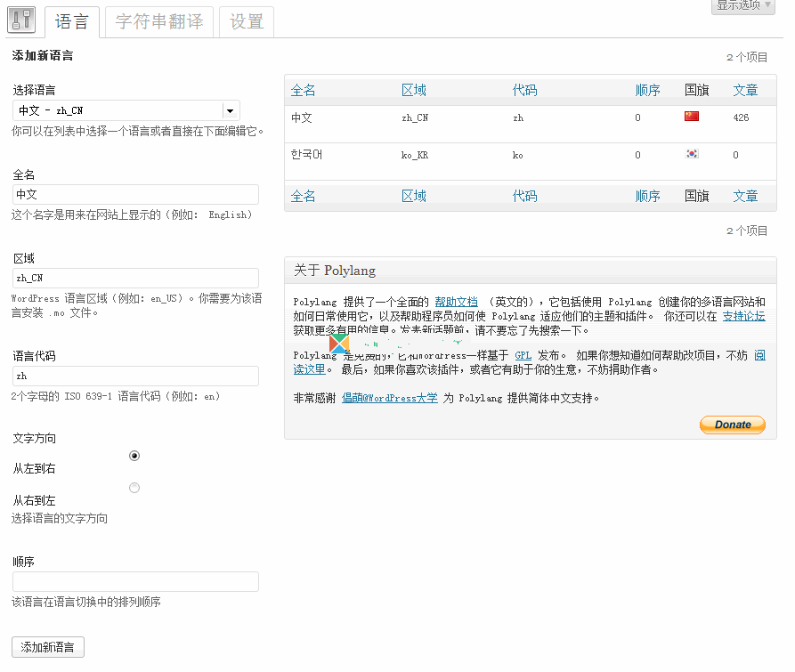Viewport: 795px width, 672px height.
Task: Click the 全名 input field
Action: [x=135, y=195]
